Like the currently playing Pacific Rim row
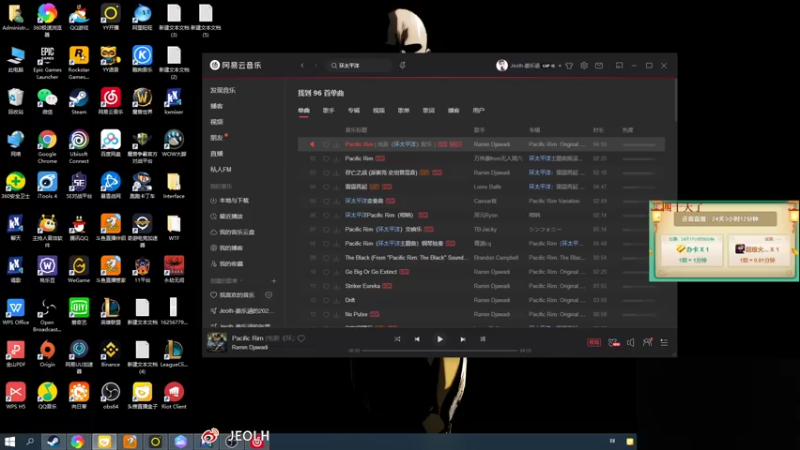Image resolution: width=800 pixels, height=450 pixels. coord(326,144)
